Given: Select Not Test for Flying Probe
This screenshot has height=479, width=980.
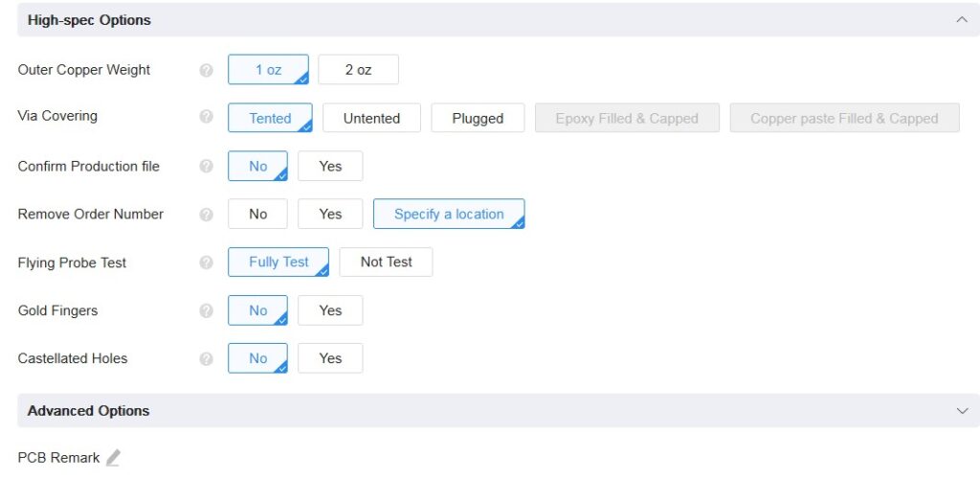Looking at the screenshot, I should (x=386, y=262).
